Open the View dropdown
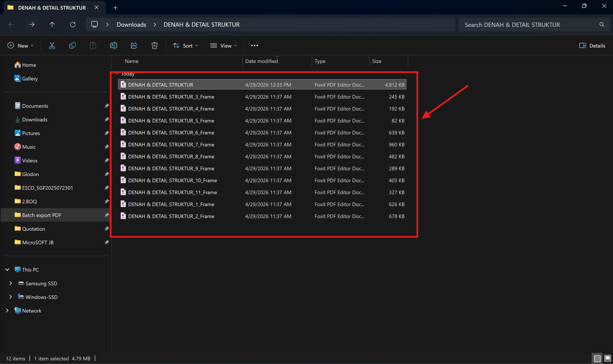 [x=223, y=46]
